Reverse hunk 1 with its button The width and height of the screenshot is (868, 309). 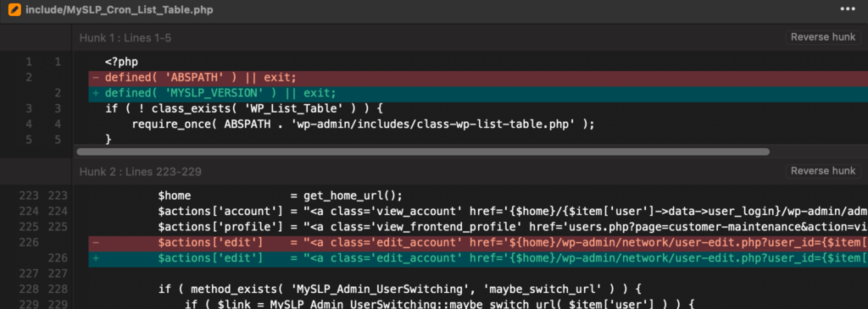[x=822, y=37]
